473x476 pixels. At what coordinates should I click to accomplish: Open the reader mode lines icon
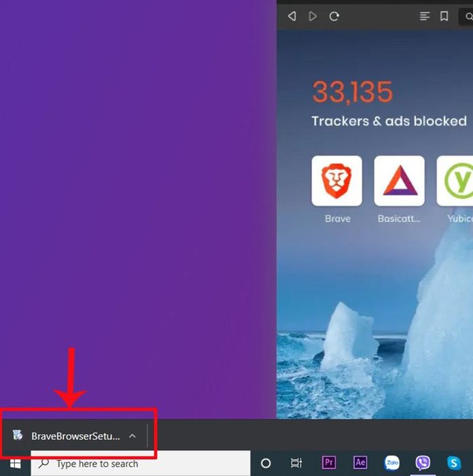coord(425,16)
